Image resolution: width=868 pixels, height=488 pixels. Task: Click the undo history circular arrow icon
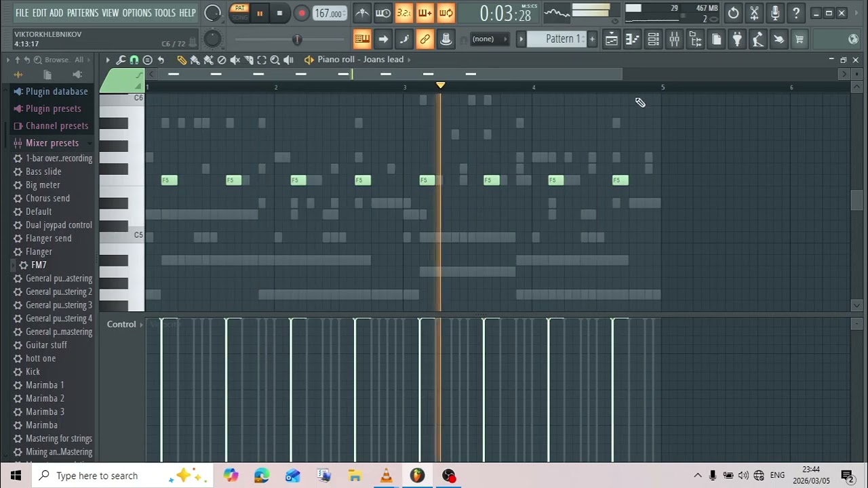[x=733, y=13]
